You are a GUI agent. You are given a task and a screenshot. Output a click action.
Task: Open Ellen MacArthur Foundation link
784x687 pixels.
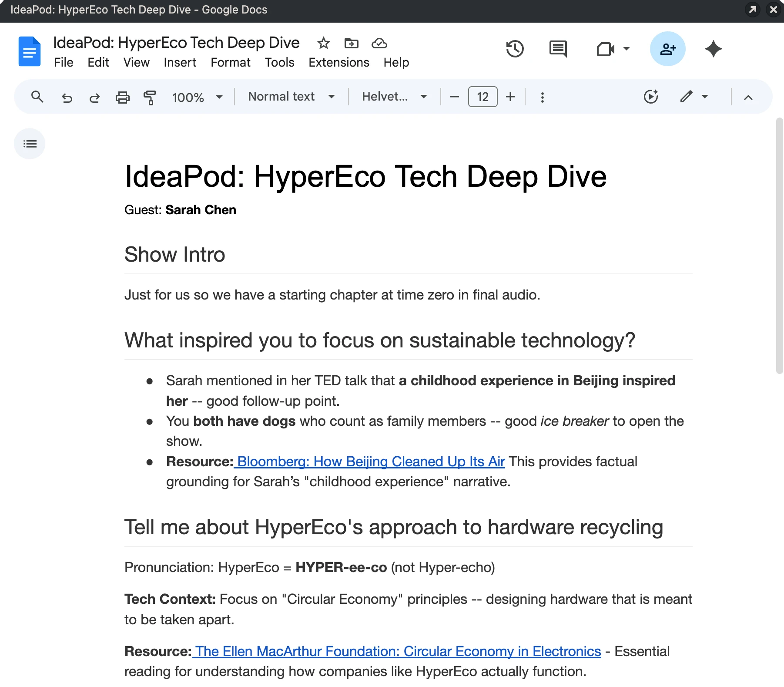[398, 651]
